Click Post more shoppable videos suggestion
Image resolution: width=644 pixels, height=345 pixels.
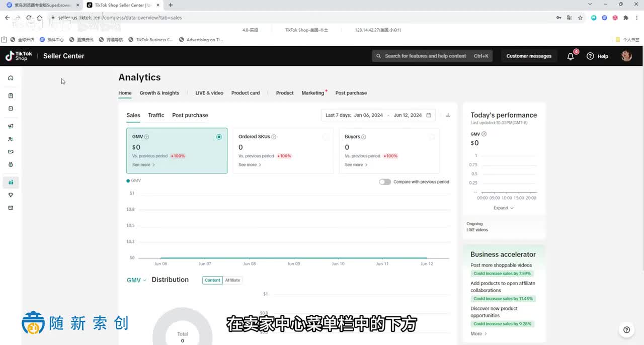click(x=501, y=266)
